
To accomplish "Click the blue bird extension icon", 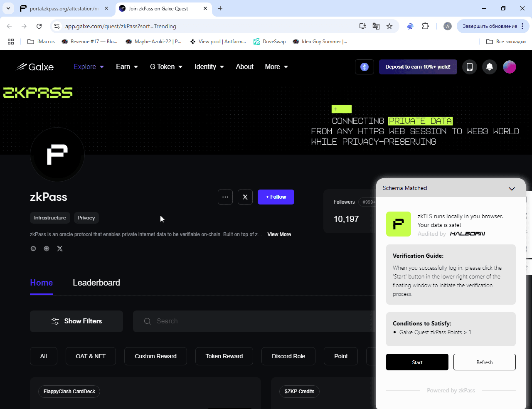I will 410,26.
